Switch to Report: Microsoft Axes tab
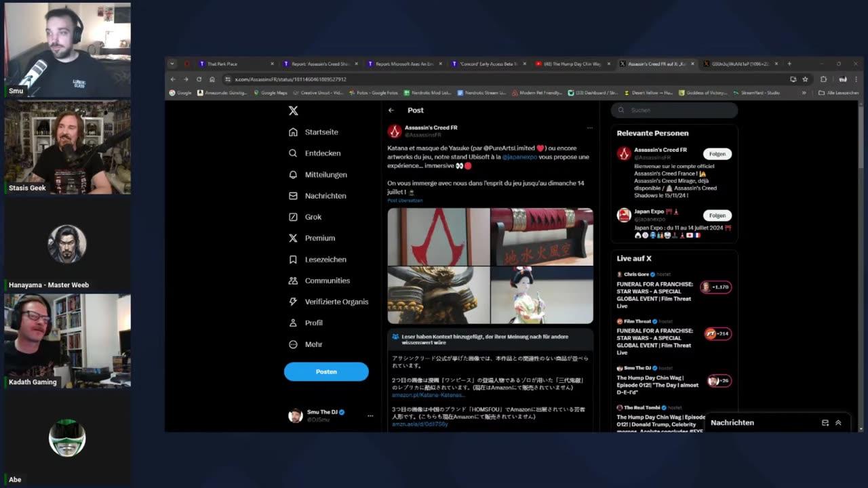Image resolution: width=868 pixels, height=488 pixels. (405, 64)
